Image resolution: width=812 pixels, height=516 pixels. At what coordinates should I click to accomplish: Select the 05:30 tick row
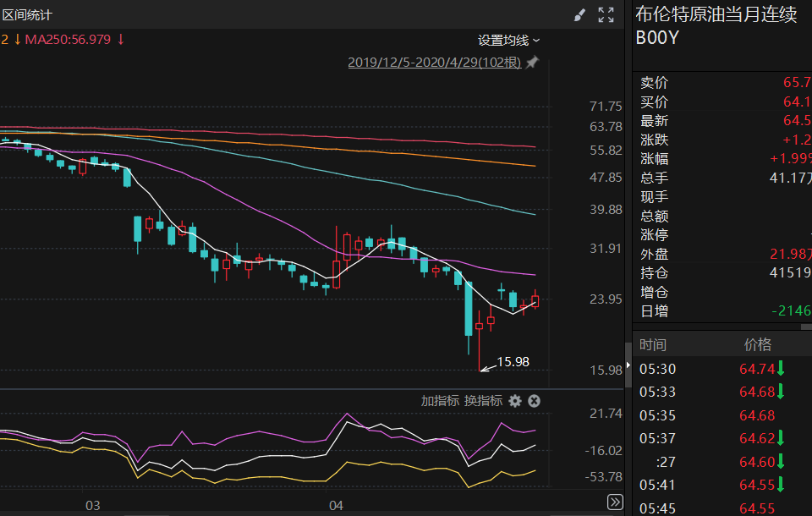point(722,369)
